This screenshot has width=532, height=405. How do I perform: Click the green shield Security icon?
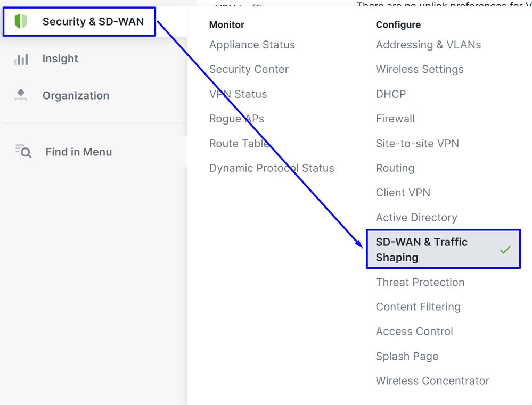point(20,22)
